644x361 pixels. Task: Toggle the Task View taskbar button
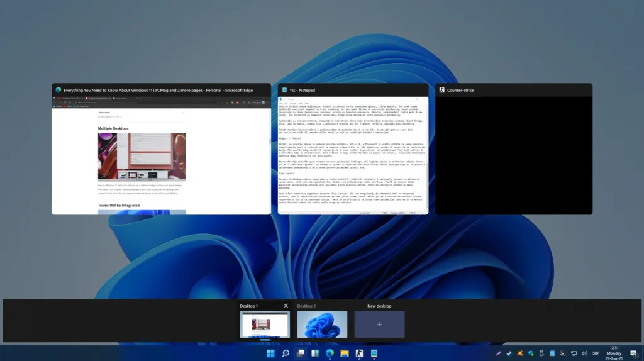coord(300,353)
